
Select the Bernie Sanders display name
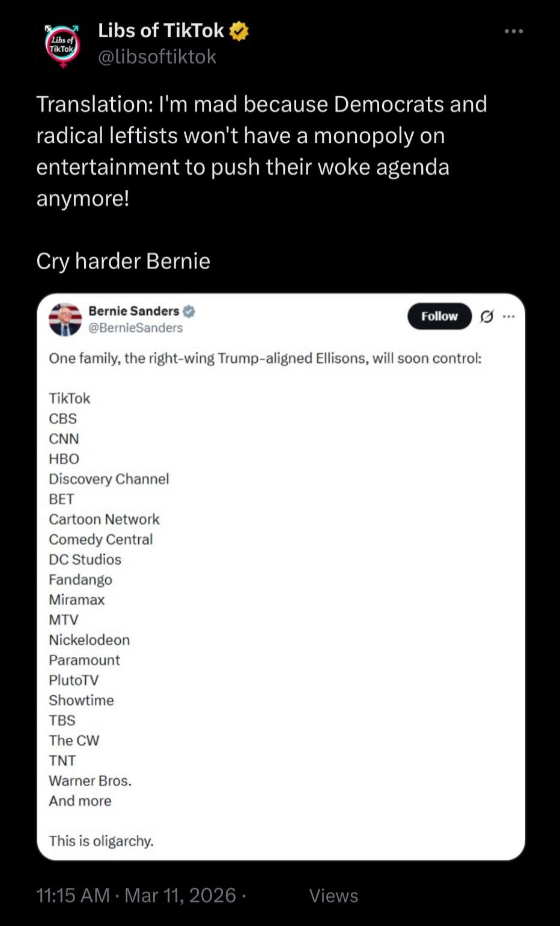(x=136, y=311)
